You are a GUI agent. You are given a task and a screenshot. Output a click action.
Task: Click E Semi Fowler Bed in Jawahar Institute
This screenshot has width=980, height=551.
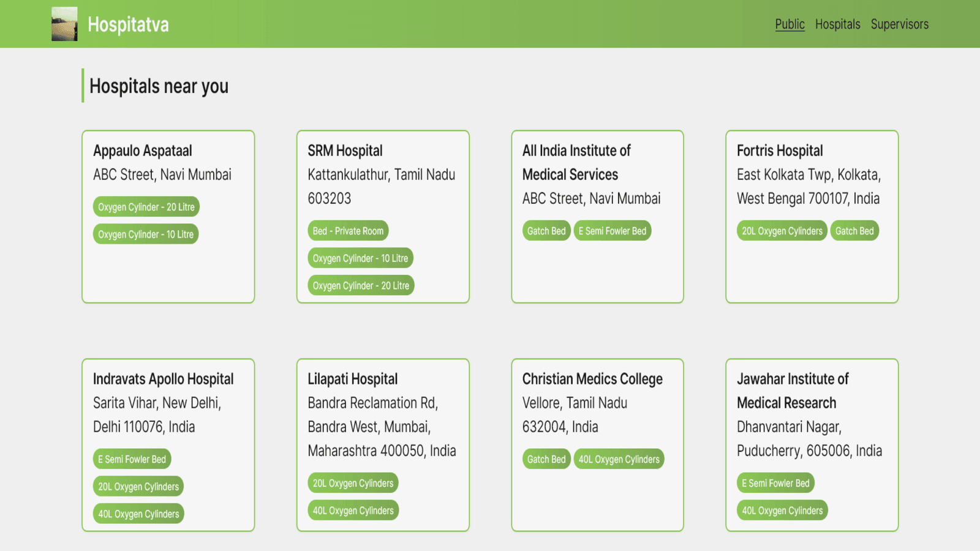(x=775, y=483)
